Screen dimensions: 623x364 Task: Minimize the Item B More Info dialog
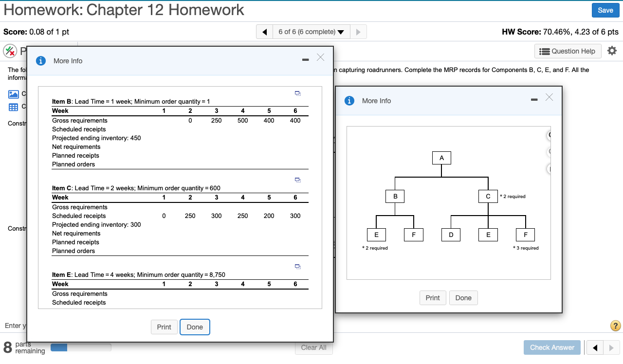306,60
